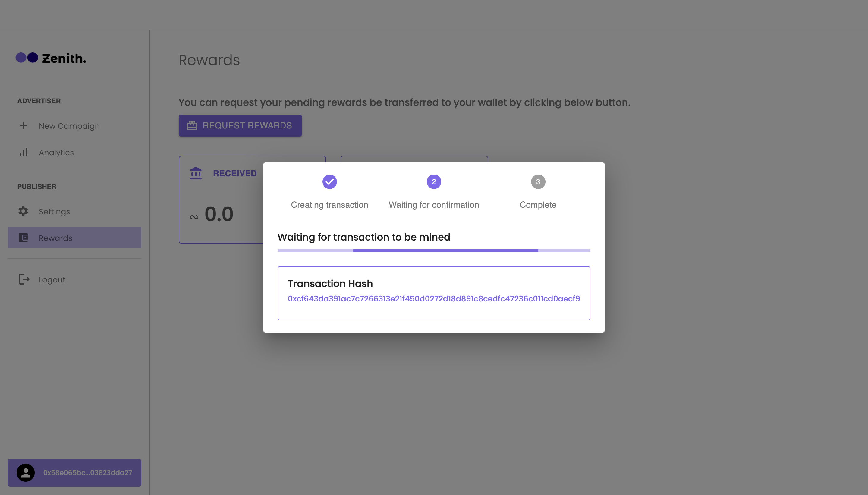Open Settings under Publisher

[x=54, y=211]
